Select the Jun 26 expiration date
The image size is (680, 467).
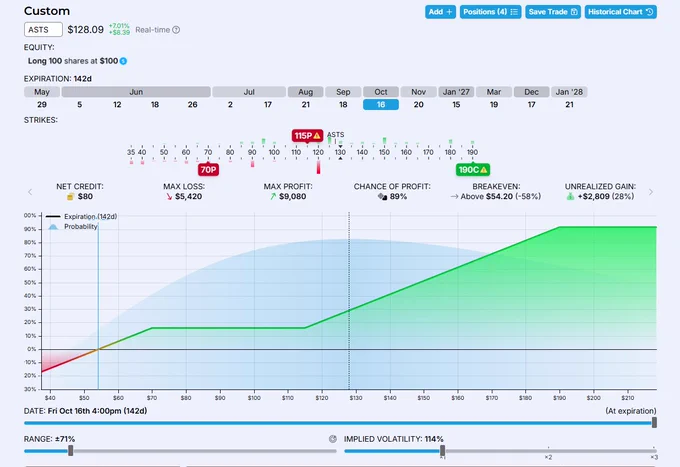(x=193, y=105)
